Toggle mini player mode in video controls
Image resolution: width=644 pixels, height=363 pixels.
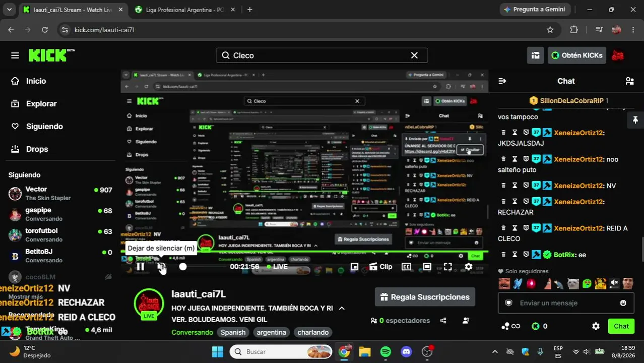[x=354, y=267]
